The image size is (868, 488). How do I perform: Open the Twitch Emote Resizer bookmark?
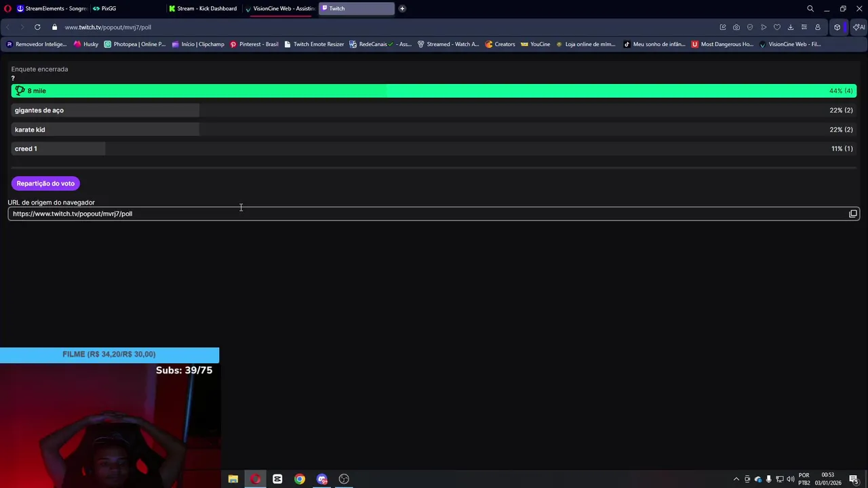tap(315, 44)
